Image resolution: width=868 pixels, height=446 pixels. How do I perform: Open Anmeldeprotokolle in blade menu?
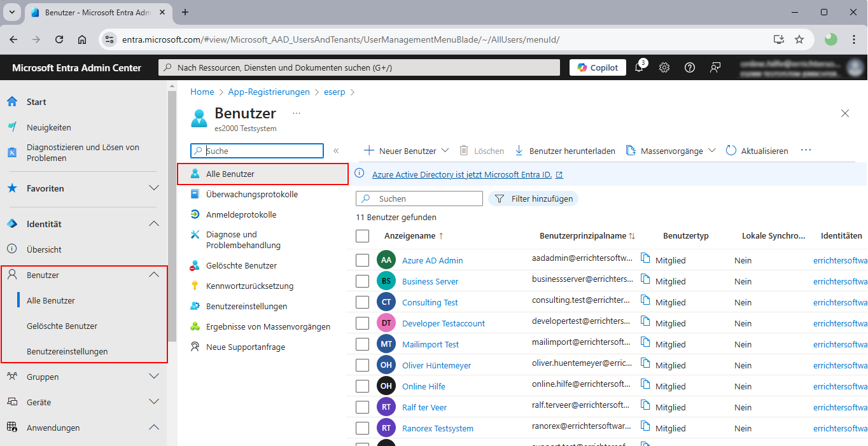(x=241, y=214)
